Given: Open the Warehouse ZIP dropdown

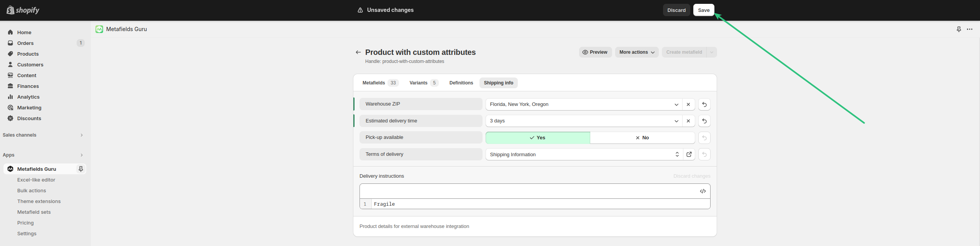Looking at the screenshot, I should click(584, 104).
